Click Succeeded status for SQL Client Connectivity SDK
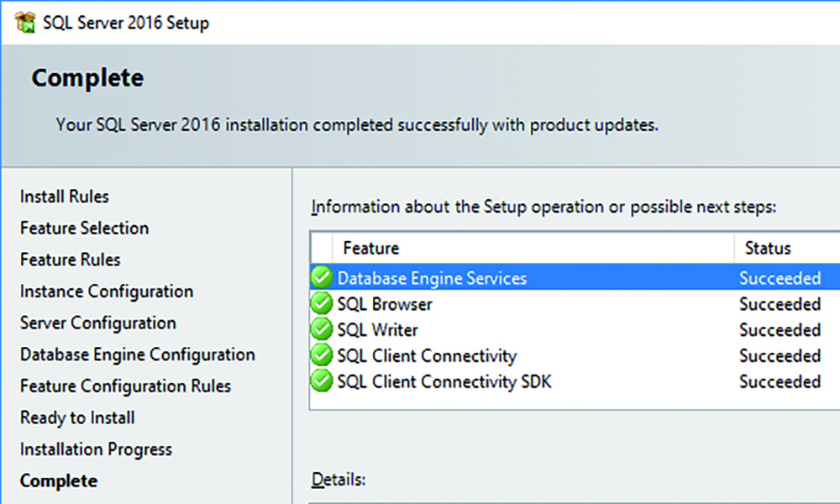 780,381
